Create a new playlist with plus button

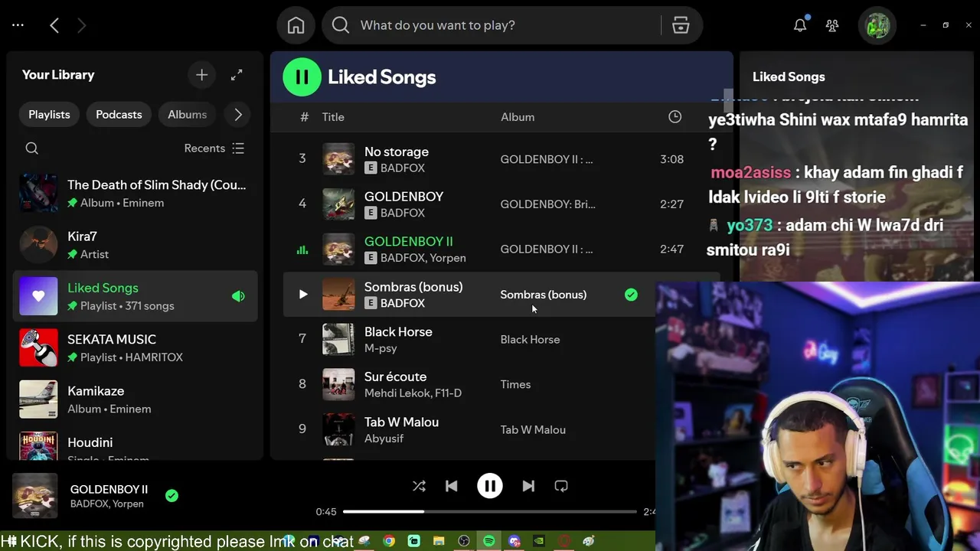tap(201, 74)
